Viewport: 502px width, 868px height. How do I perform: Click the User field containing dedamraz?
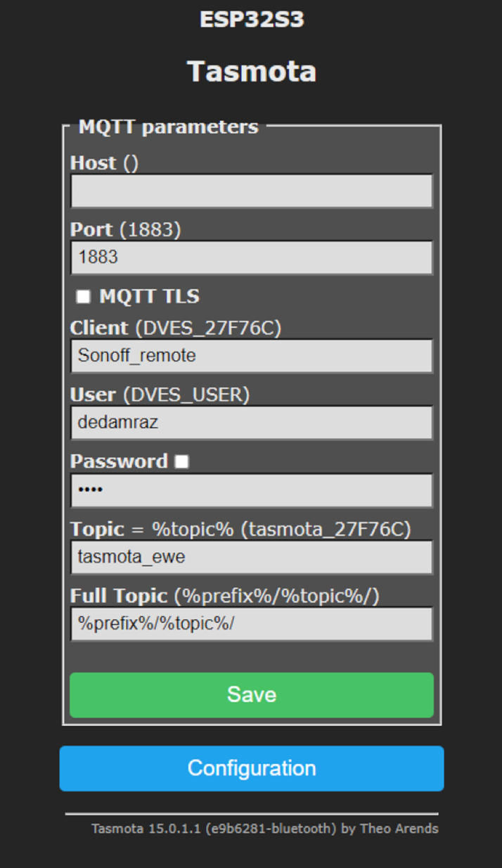click(x=252, y=423)
